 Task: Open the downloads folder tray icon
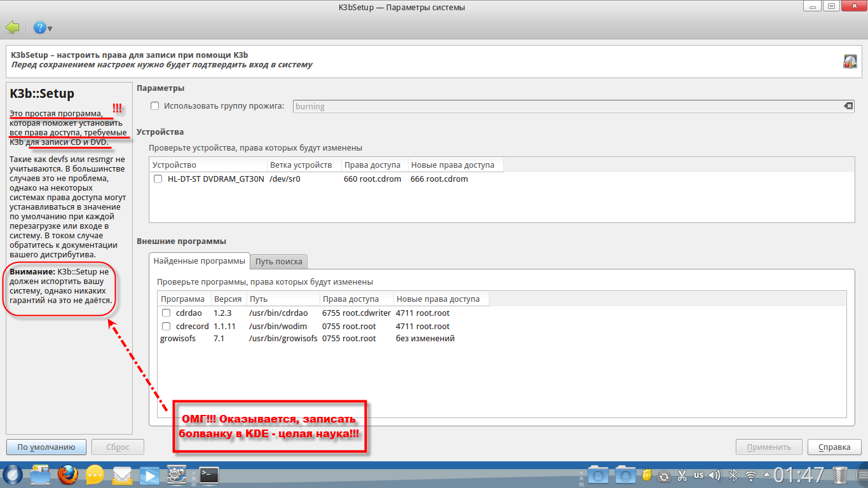(x=625, y=475)
